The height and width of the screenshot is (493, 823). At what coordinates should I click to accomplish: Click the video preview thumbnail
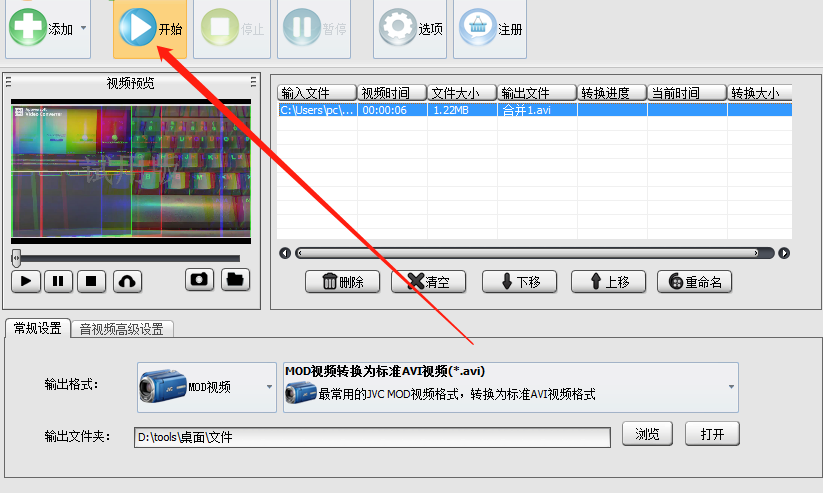[131, 171]
